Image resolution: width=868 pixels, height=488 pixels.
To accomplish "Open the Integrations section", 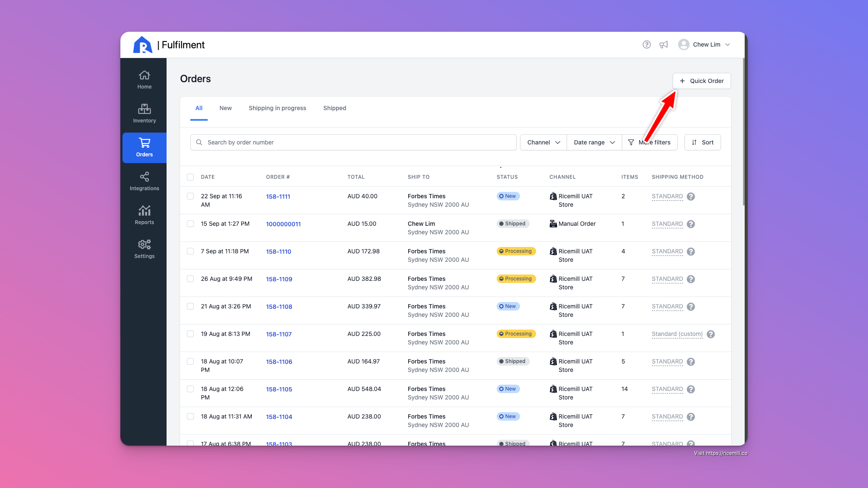I will tap(144, 181).
